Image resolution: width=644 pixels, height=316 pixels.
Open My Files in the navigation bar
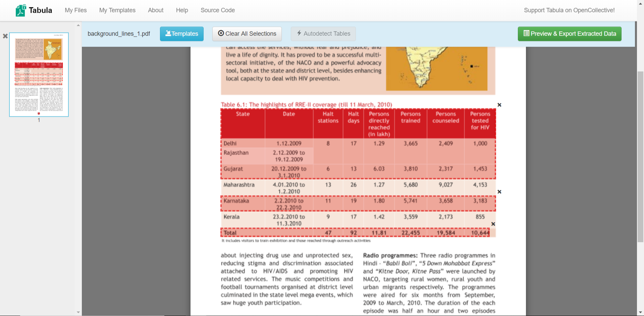[75, 10]
